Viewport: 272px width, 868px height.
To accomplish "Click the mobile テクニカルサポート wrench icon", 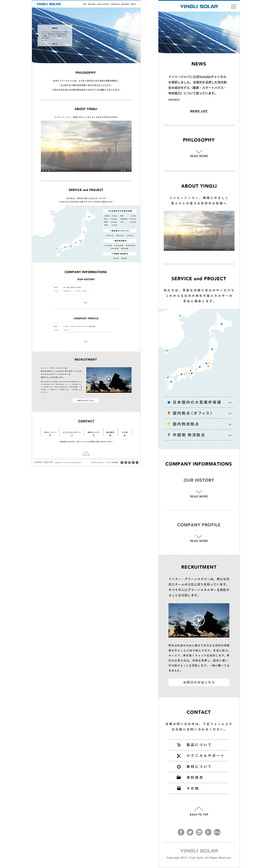I will pos(179,756).
